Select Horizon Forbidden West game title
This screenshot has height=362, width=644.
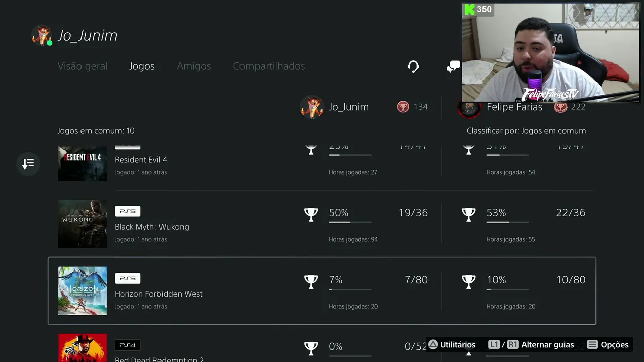click(x=158, y=294)
